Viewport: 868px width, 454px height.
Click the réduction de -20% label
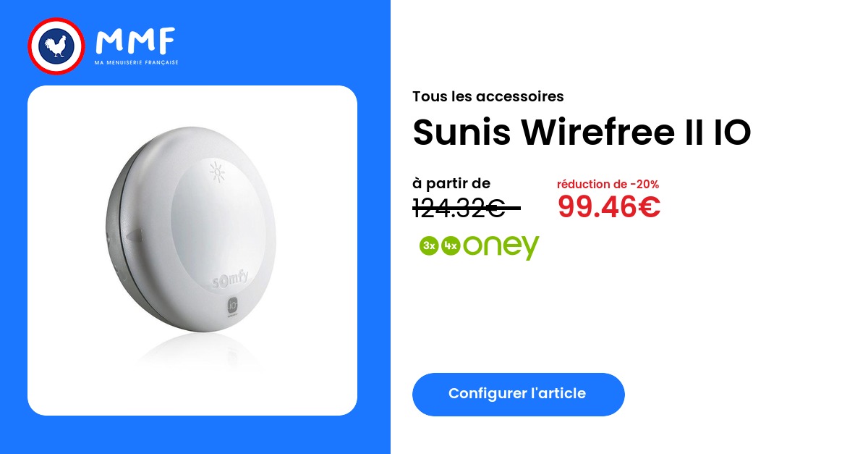click(x=608, y=185)
